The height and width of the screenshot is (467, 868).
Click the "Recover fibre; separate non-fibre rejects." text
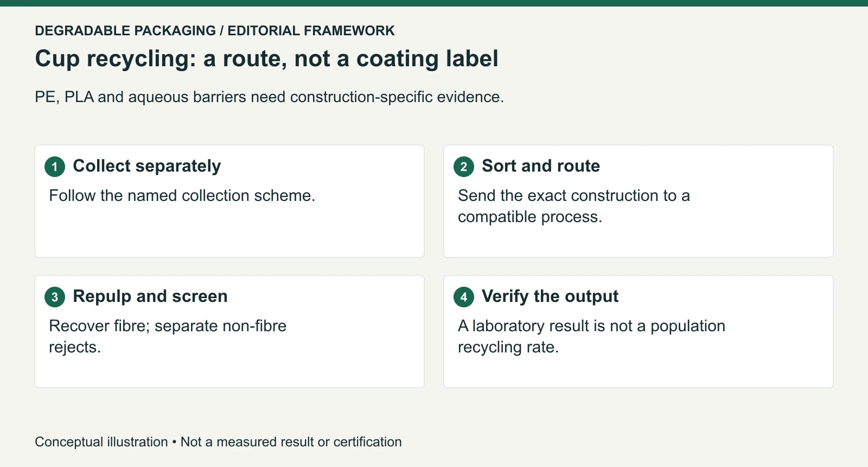coord(168,336)
